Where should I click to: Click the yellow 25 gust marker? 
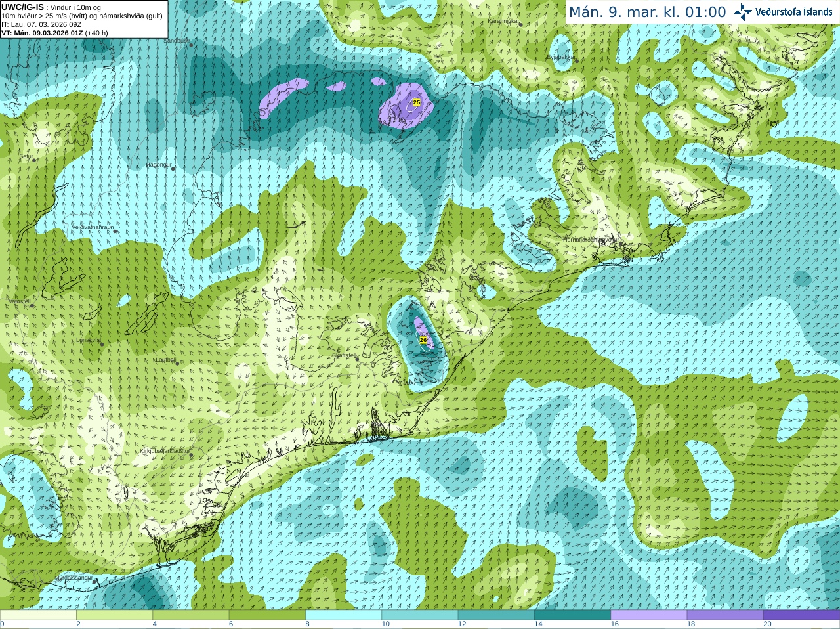[416, 102]
